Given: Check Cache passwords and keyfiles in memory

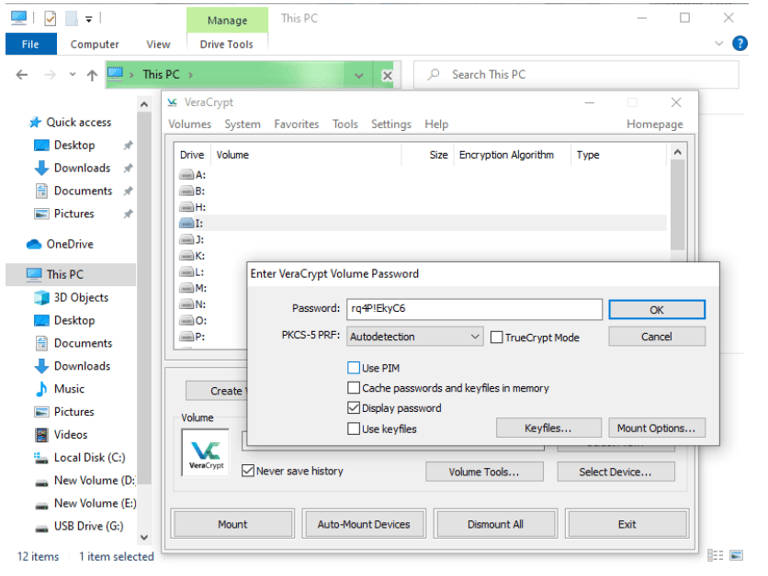Looking at the screenshot, I should 353,388.
